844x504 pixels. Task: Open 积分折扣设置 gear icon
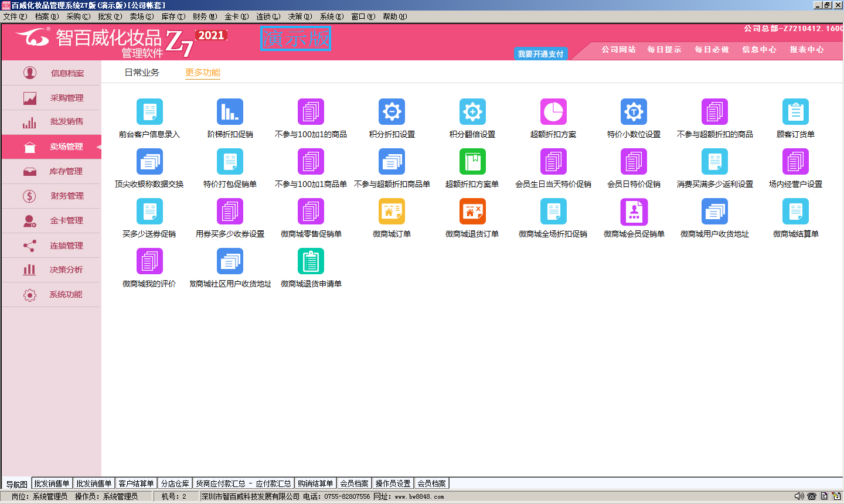coord(392,112)
